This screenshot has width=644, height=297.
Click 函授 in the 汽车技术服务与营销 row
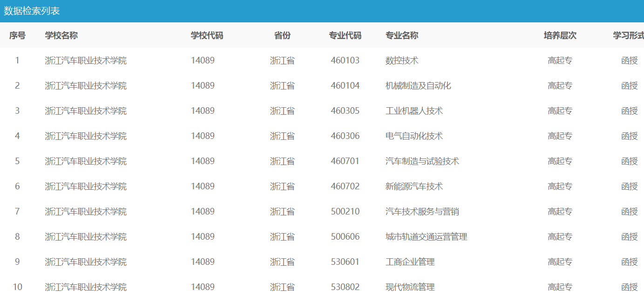630,212
